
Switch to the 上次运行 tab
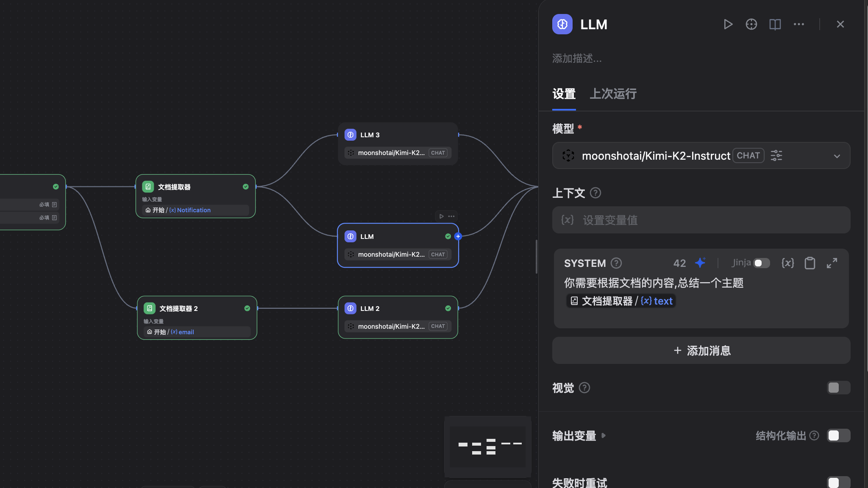pyautogui.click(x=613, y=94)
